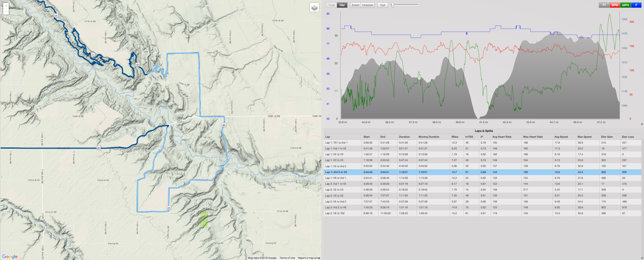644x260 pixels.
Task: Click the Elev Gain column header
Action: click(x=607, y=137)
